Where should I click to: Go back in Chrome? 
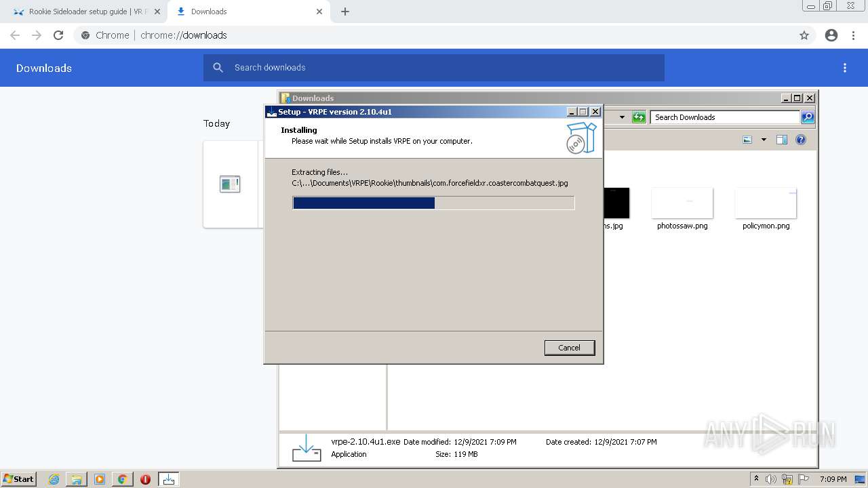pos(15,35)
